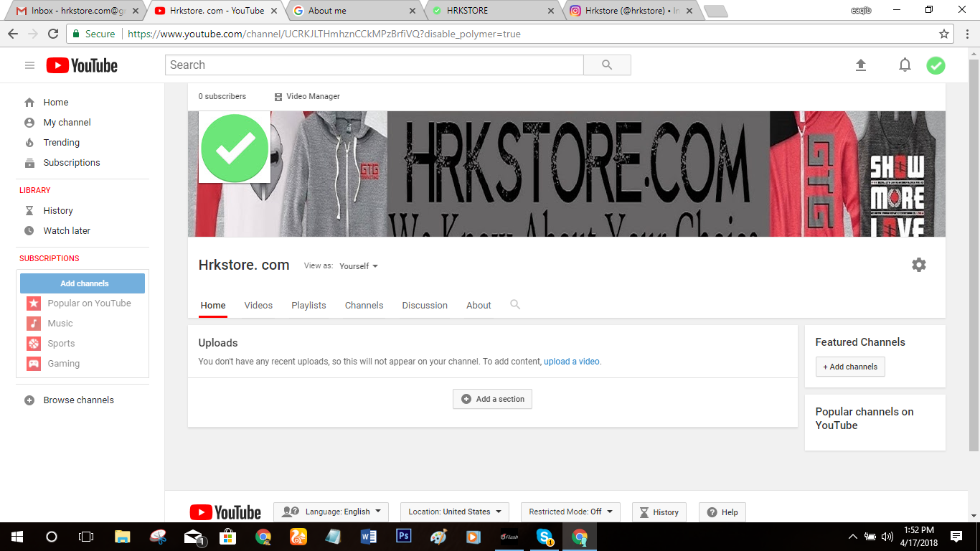Open the Microsoft Store taskbar icon
980x551 pixels.
(228, 536)
